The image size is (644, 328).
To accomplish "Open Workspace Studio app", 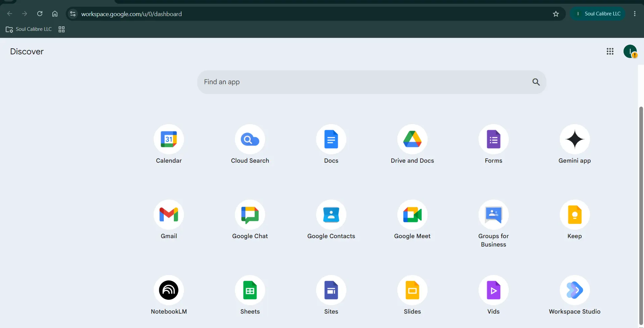I will [x=575, y=290].
